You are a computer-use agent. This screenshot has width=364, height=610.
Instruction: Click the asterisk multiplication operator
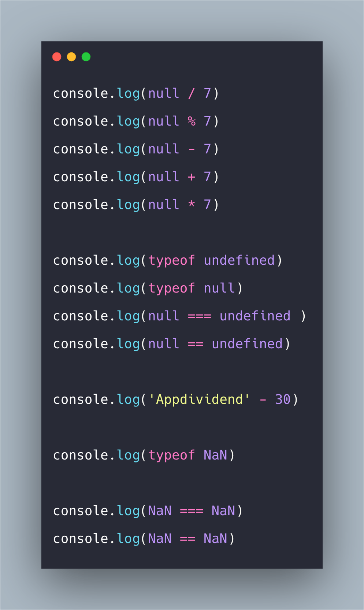click(192, 204)
